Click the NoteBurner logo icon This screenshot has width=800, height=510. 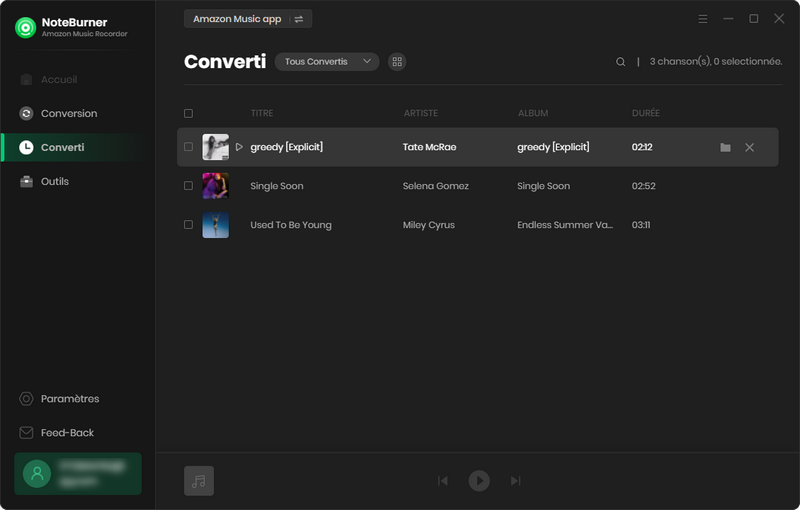[x=26, y=28]
